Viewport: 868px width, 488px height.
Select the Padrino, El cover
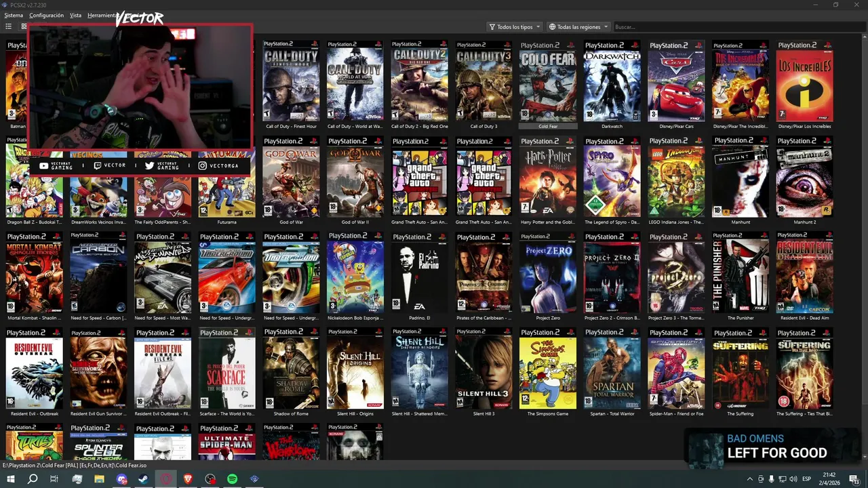point(419,272)
